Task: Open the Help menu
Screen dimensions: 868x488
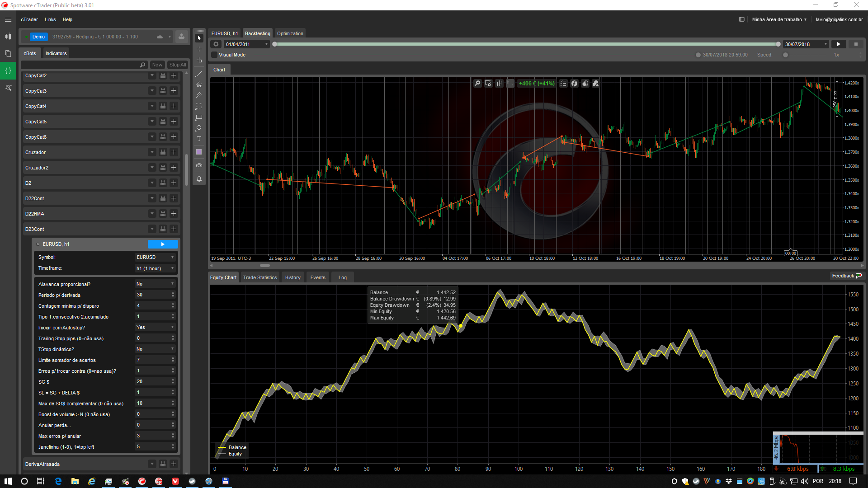Action: coord(67,19)
